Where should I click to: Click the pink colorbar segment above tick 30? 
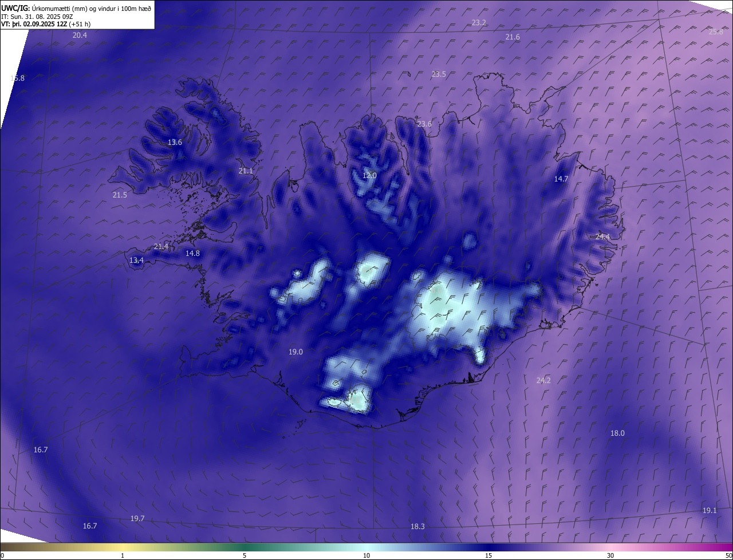[610, 547]
